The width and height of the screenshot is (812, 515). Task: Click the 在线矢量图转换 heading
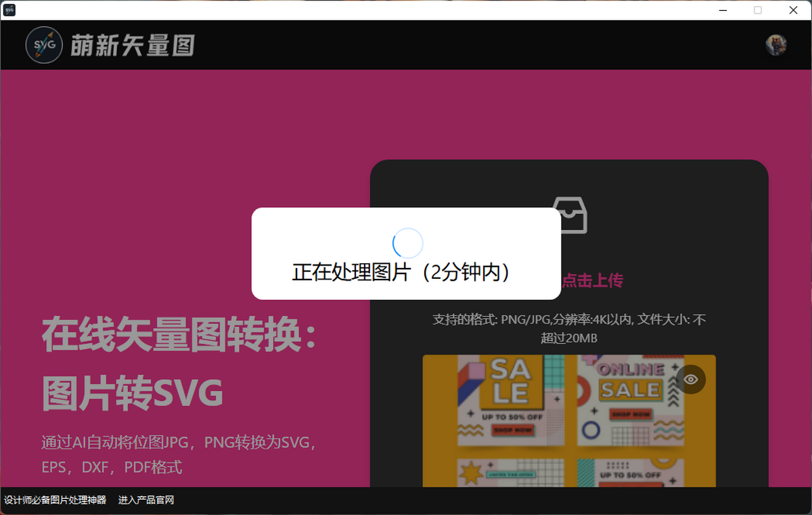click(179, 334)
